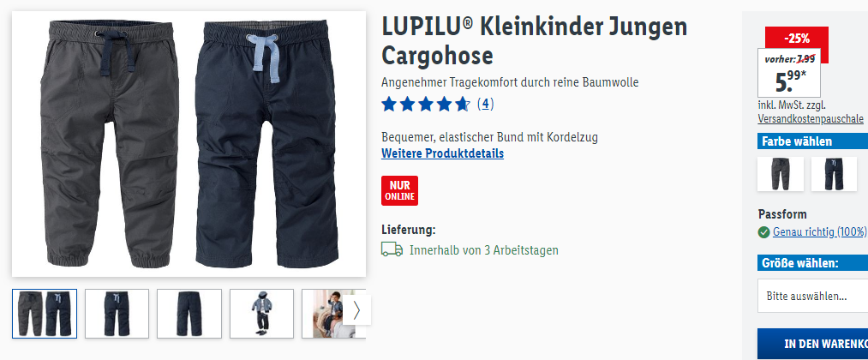Advance thumbnails with the right chevron arrow
868x360 pixels.
point(356,310)
